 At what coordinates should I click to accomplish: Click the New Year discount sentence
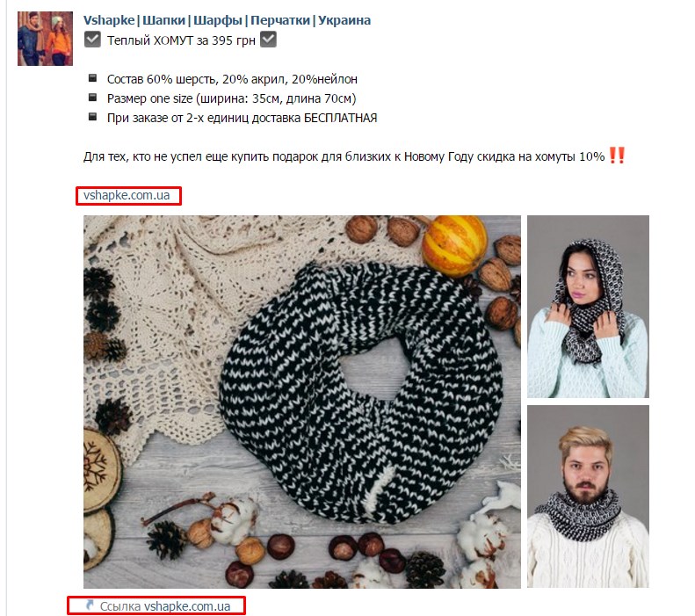[344, 156]
